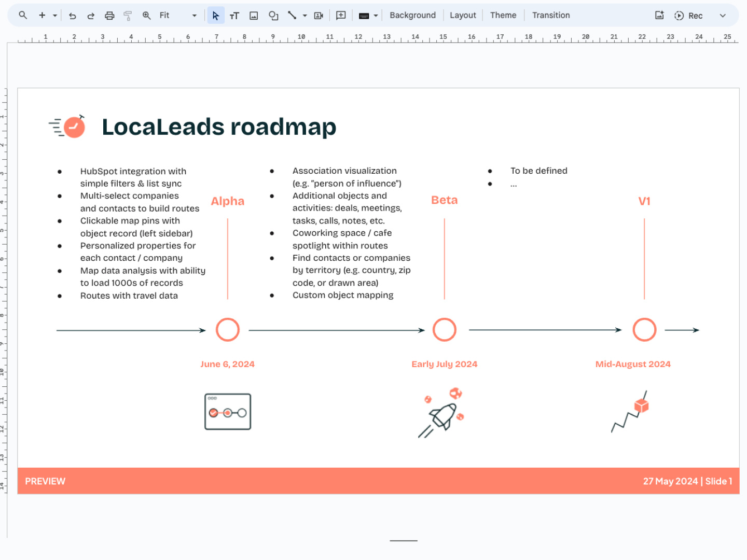Select the June 6, 2024 date text
The height and width of the screenshot is (560, 747).
click(227, 364)
